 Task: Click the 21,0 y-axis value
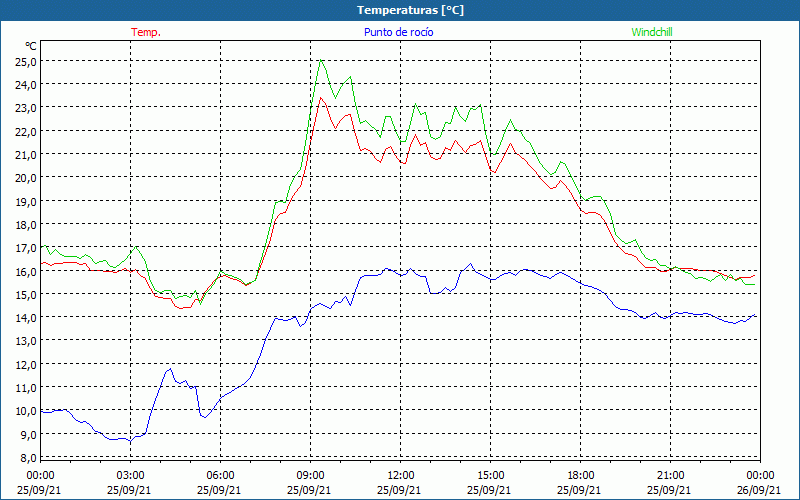click(x=26, y=155)
